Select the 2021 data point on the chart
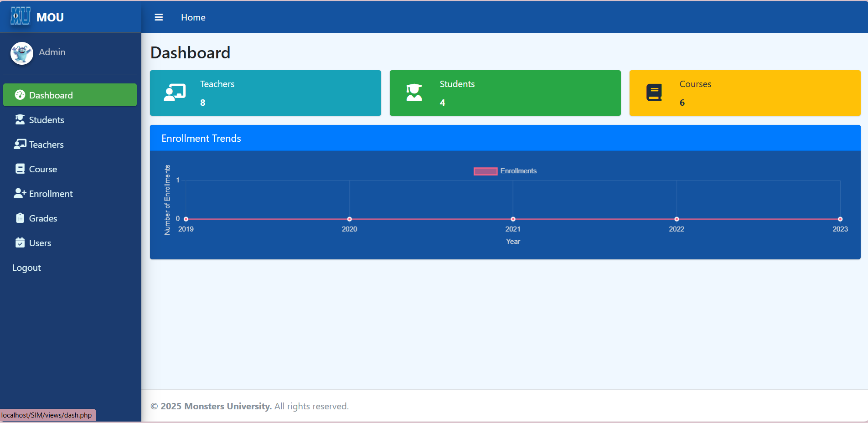868x423 pixels. pos(513,219)
